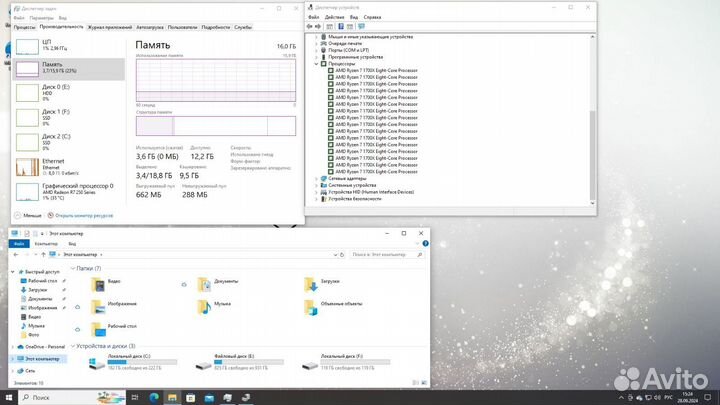Click memory composition bar in Task Manager
The width and height of the screenshot is (720, 405).
click(216, 126)
